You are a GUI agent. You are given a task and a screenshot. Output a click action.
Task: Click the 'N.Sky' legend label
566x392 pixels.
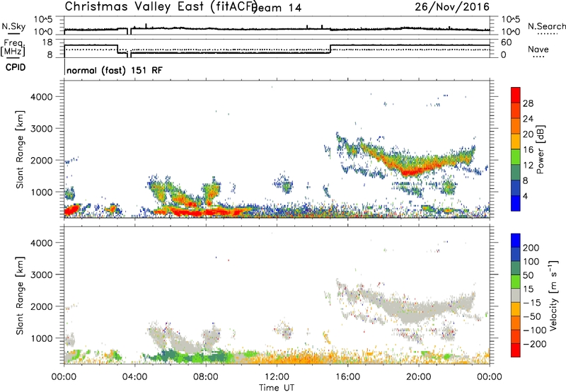click(13, 26)
